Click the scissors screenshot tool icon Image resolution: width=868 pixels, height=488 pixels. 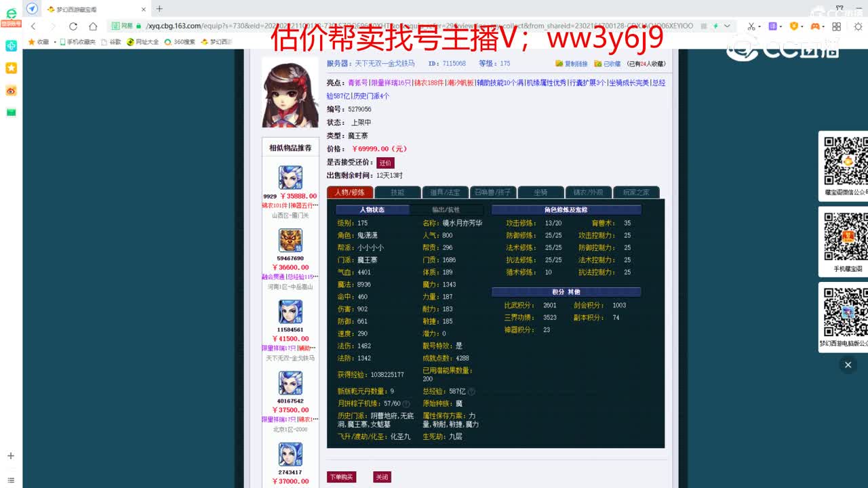751,26
